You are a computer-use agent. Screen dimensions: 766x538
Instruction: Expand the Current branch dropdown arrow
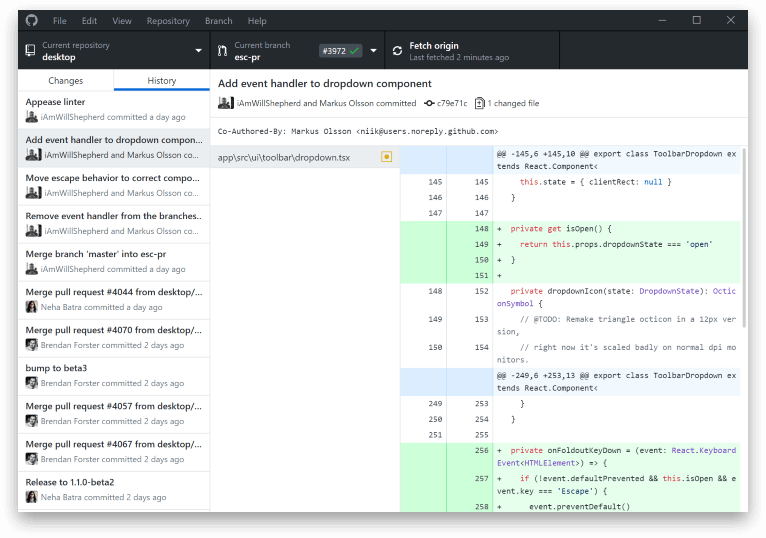(x=373, y=51)
